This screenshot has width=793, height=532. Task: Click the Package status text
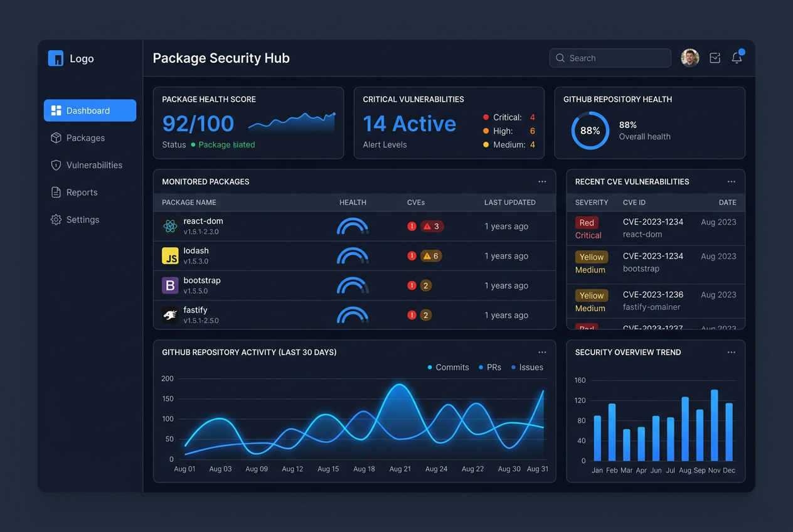tap(226, 145)
